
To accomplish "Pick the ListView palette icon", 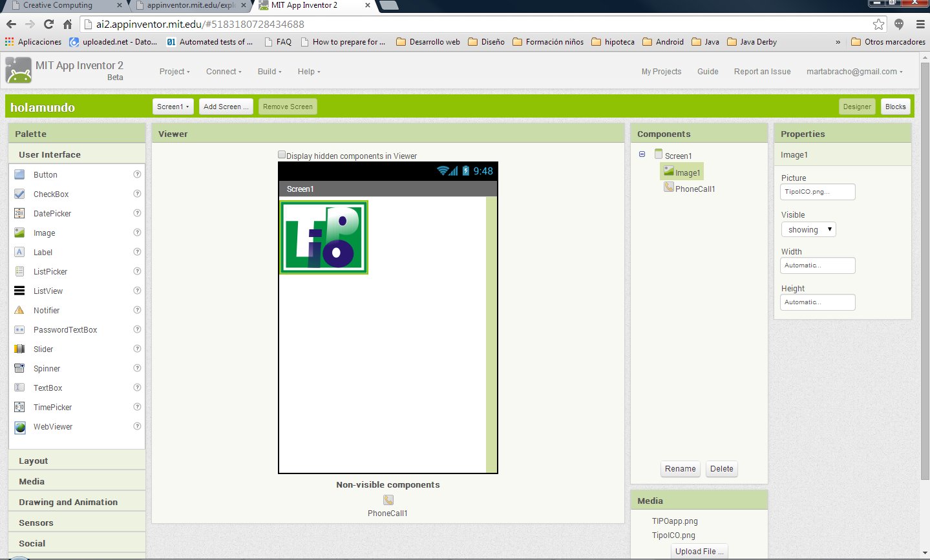I will coord(19,291).
